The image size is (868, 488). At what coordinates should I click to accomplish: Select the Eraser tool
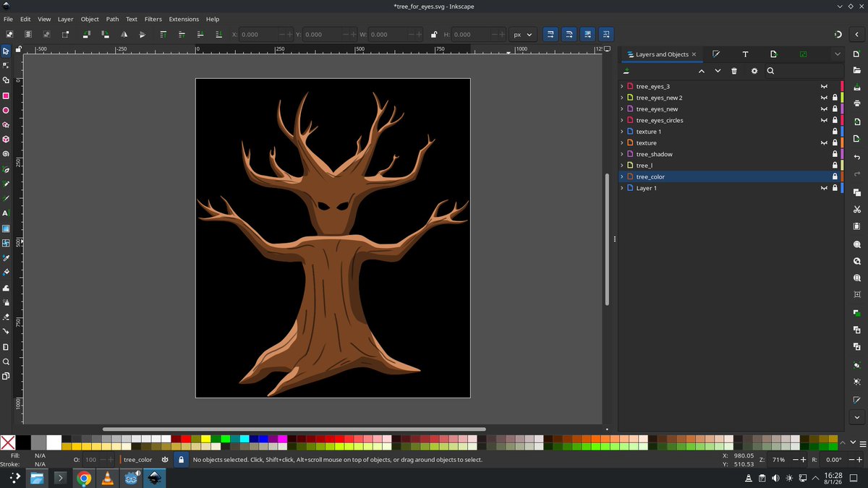click(6, 317)
